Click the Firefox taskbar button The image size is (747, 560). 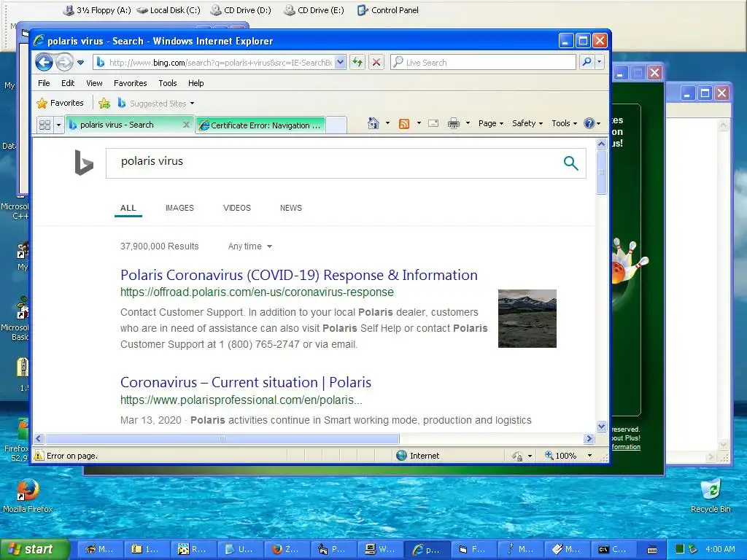tap(285, 549)
